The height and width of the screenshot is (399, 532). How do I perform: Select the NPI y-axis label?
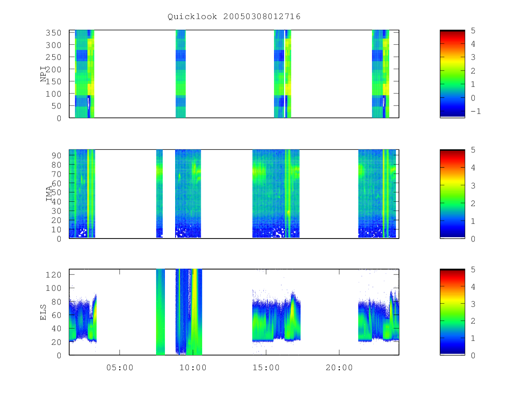click(43, 74)
